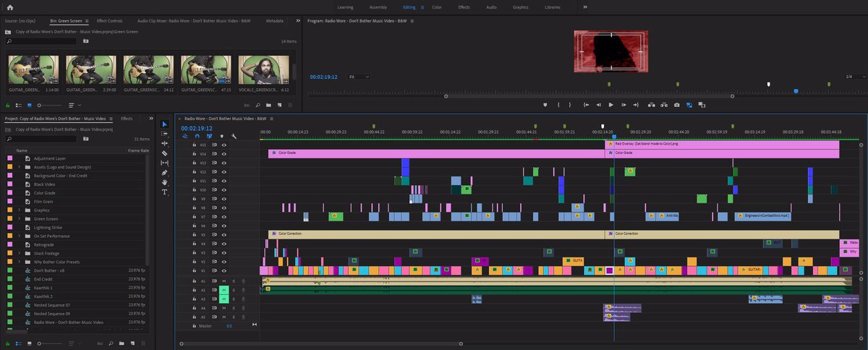Click the Home icon in top bar

click(9, 7)
